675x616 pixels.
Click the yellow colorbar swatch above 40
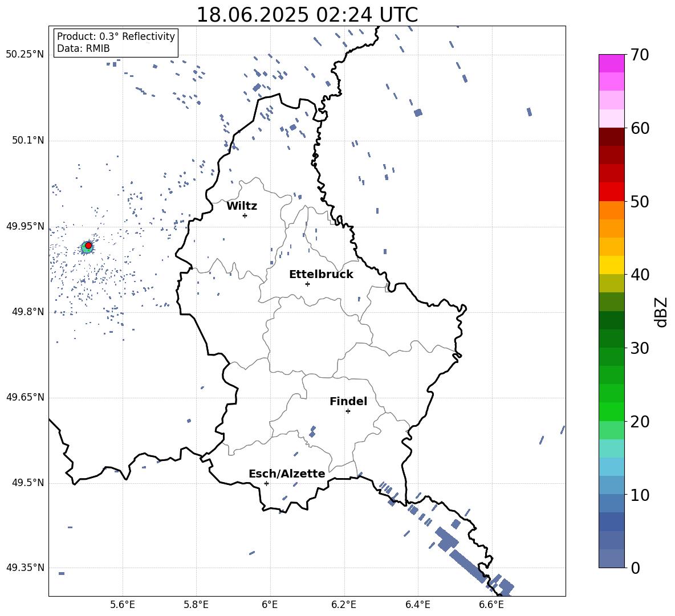tap(611, 265)
